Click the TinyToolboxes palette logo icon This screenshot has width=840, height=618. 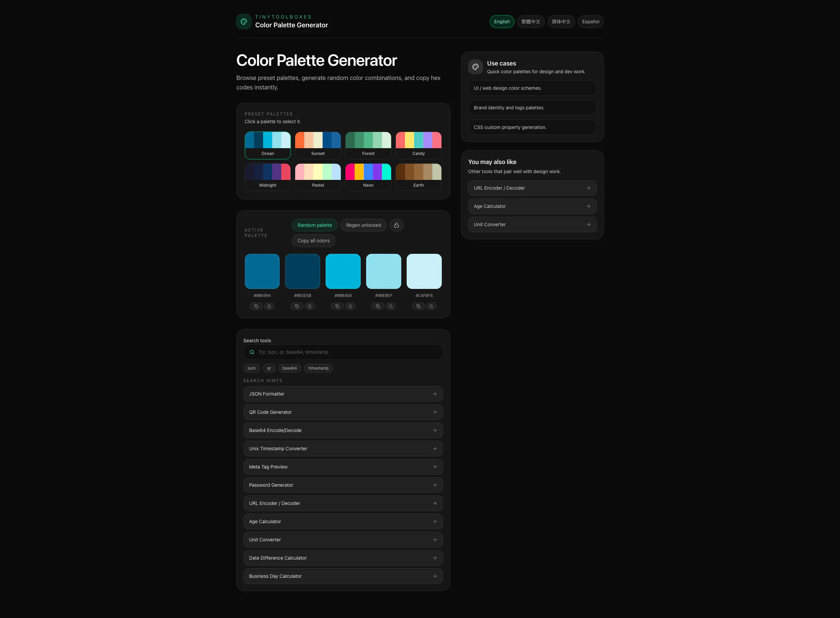coord(244,22)
